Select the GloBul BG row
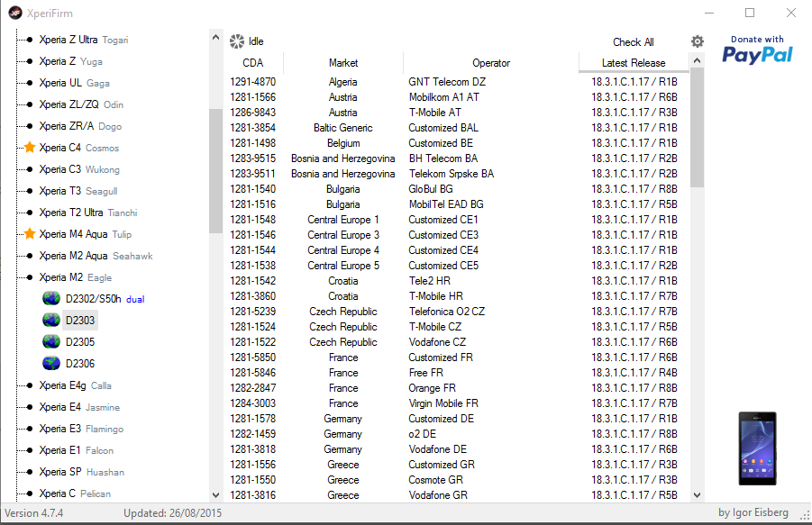Image resolution: width=812 pixels, height=525 pixels. point(457,189)
